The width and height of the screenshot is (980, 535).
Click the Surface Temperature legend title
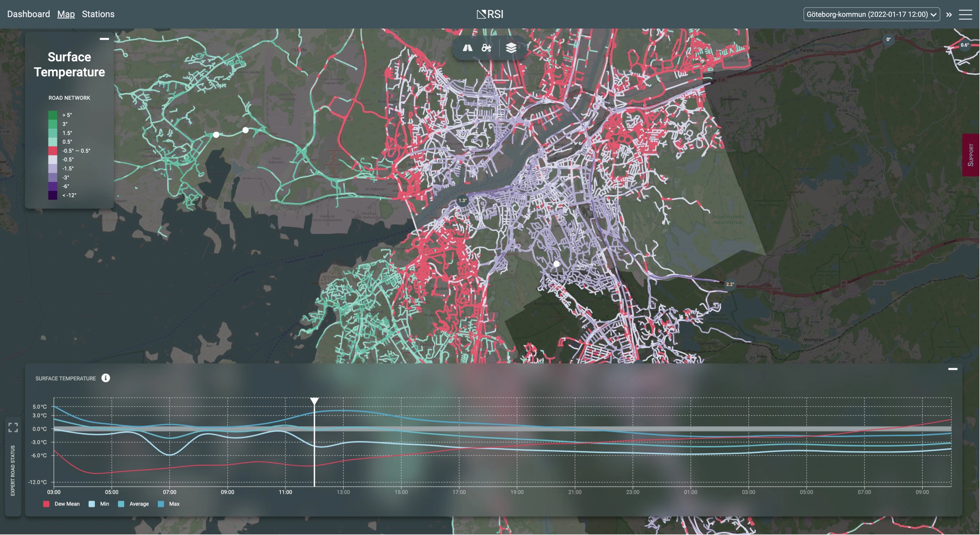[x=69, y=64]
